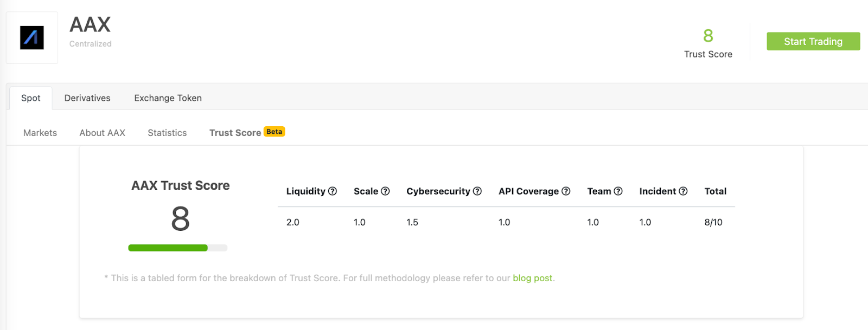Click the AAX exchange title
This screenshot has width=868, height=330.
click(90, 24)
